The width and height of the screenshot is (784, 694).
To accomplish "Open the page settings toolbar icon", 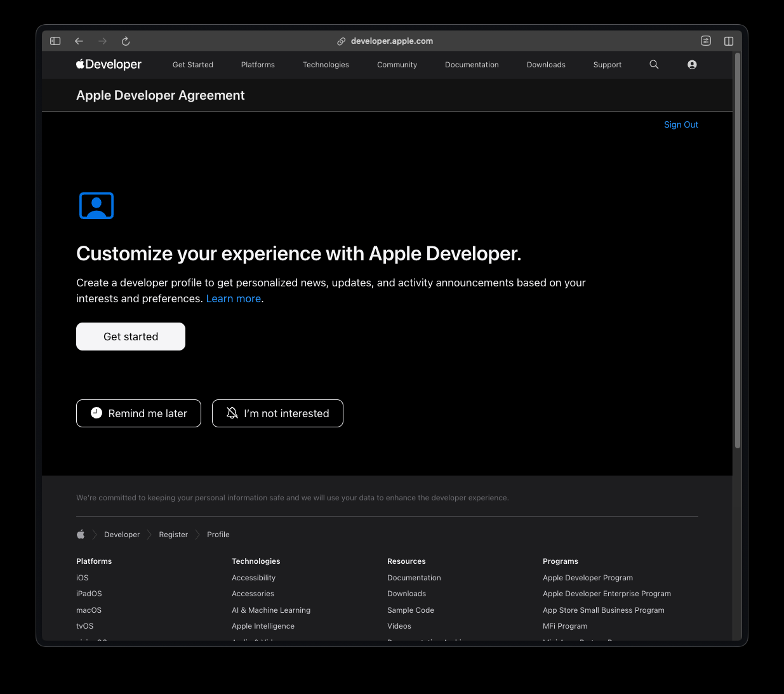I will pos(706,41).
